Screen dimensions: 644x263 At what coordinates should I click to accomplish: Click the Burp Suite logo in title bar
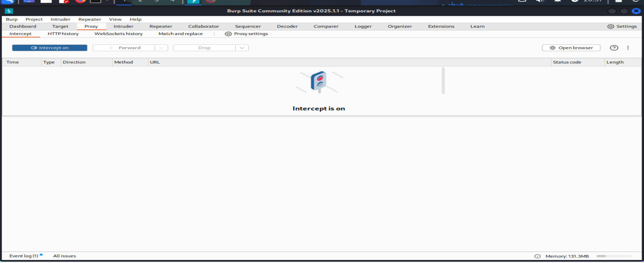9,11
